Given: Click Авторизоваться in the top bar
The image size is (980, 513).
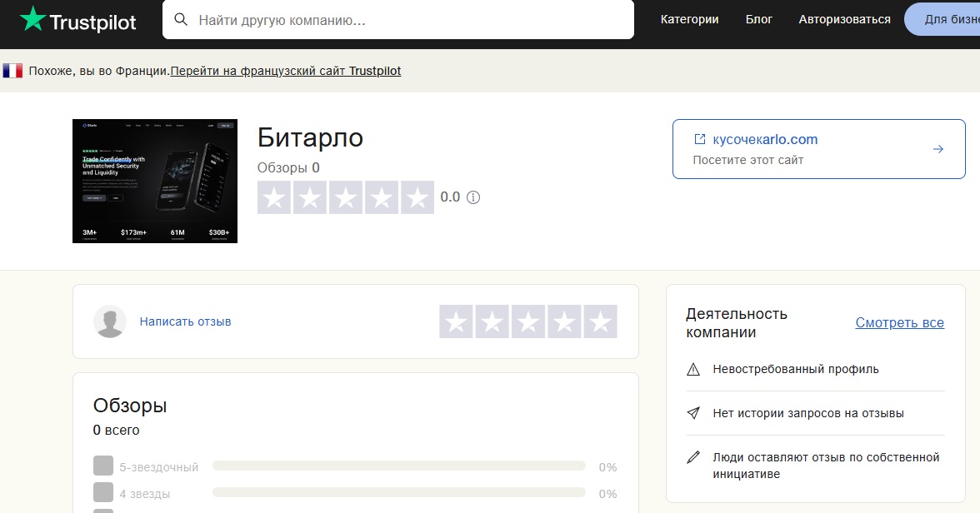Looking at the screenshot, I should (844, 19).
